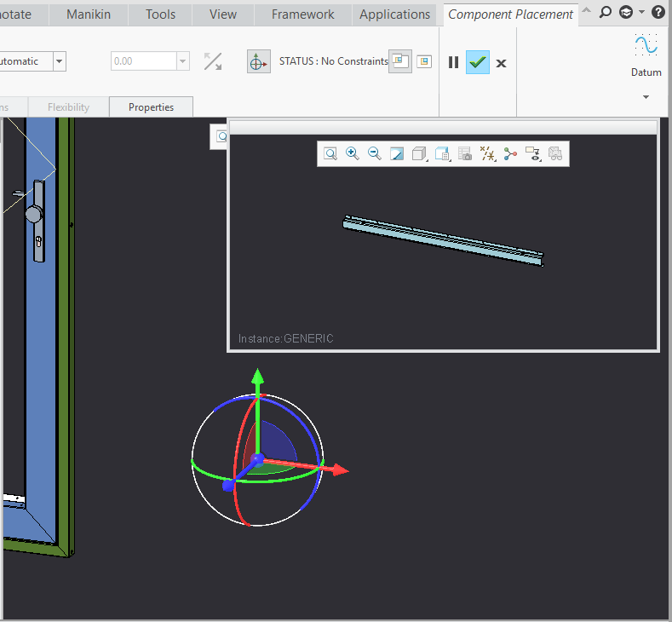Viewport: 672px width, 622px height.
Task: Click the Repaint screen icon
Action: click(397, 154)
